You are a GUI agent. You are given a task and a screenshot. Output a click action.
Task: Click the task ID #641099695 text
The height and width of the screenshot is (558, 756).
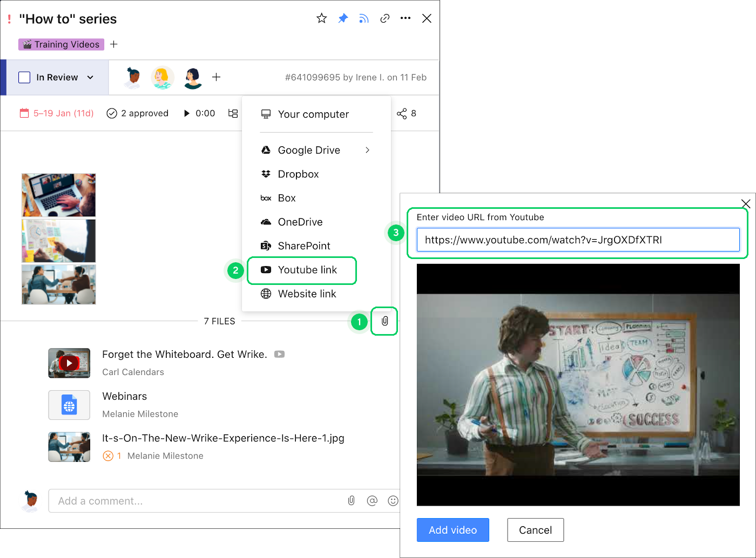click(x=313, y=77)
